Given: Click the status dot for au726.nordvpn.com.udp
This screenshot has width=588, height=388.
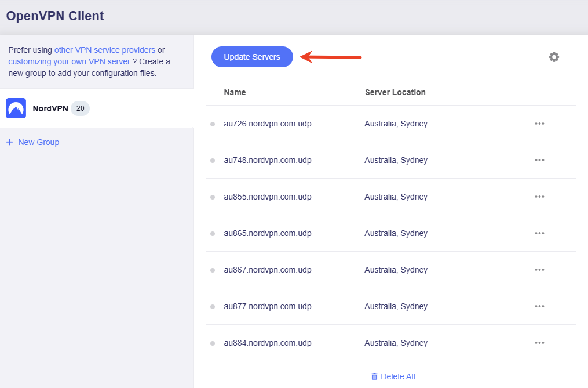Looking at the screenshot, I should (213, 124).
